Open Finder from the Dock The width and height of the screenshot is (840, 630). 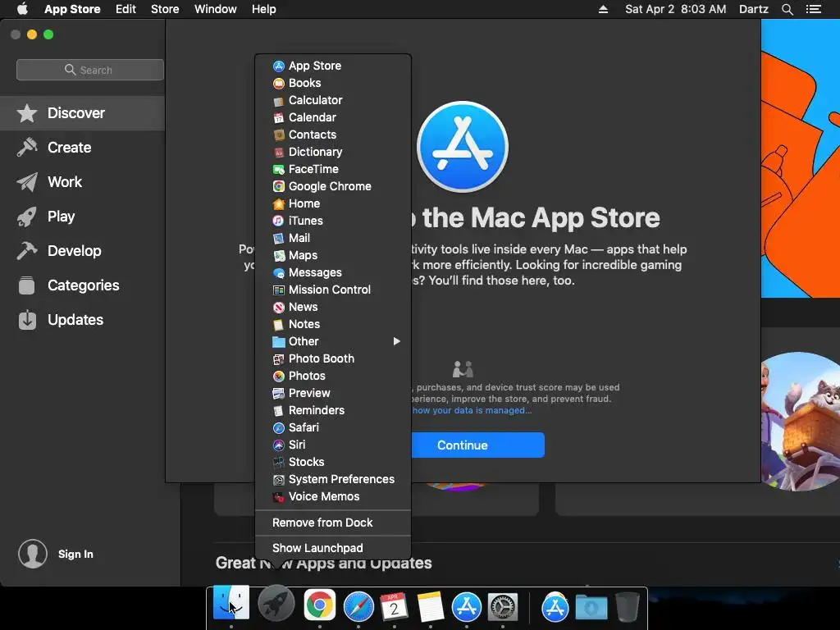pos(231,604)
